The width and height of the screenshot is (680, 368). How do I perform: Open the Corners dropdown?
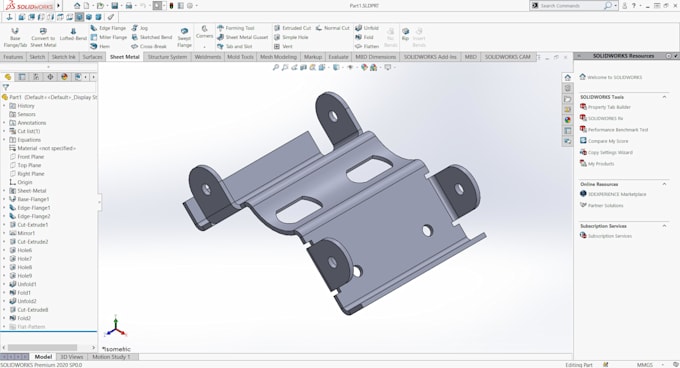204,47
